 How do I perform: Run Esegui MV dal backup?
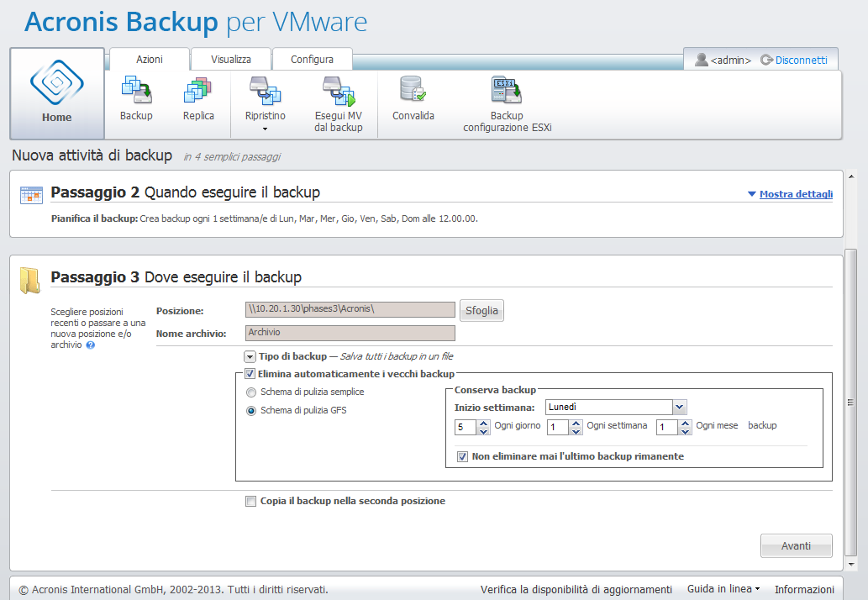pyautogui.click(x=339, y=91)
